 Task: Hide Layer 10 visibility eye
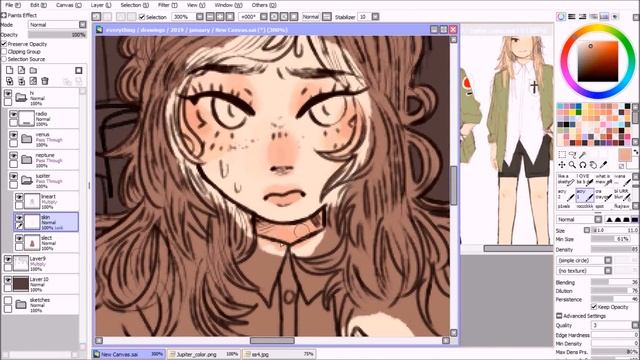coord(8,280)
